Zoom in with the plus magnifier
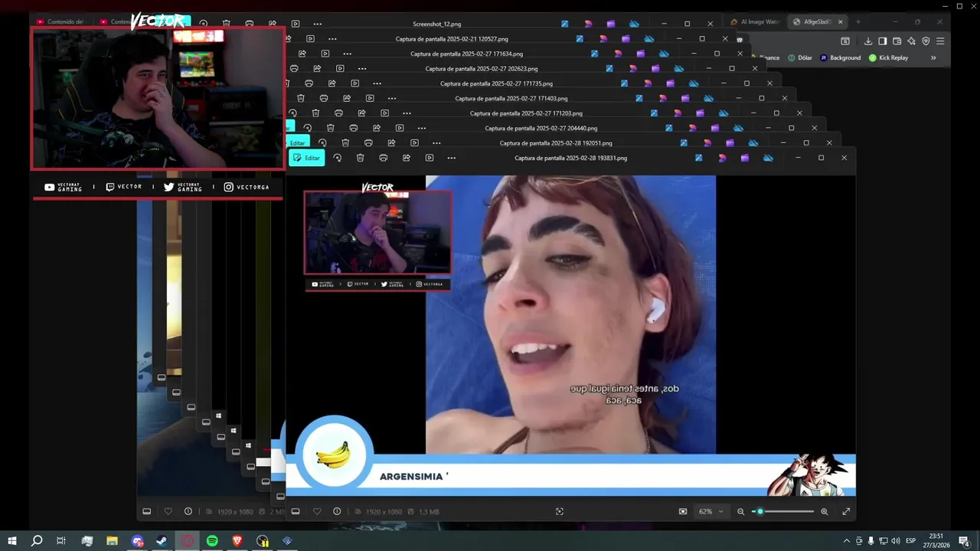This screenshot has width=980, height=551. (824, 511)
